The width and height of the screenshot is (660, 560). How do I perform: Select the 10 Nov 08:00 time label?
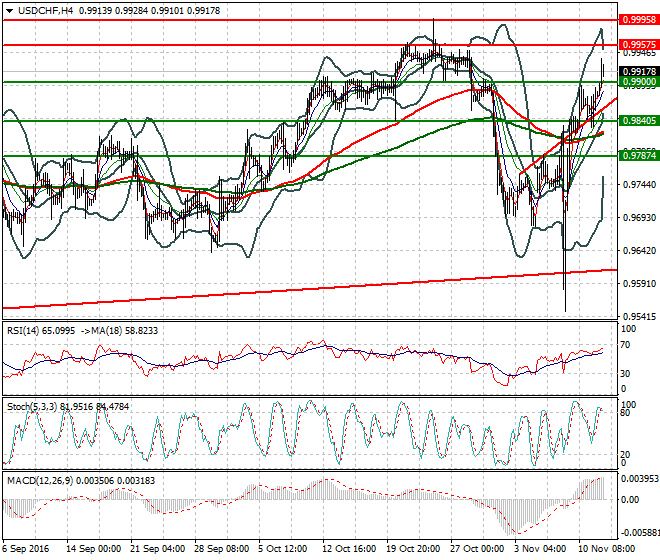coord(607,549)
